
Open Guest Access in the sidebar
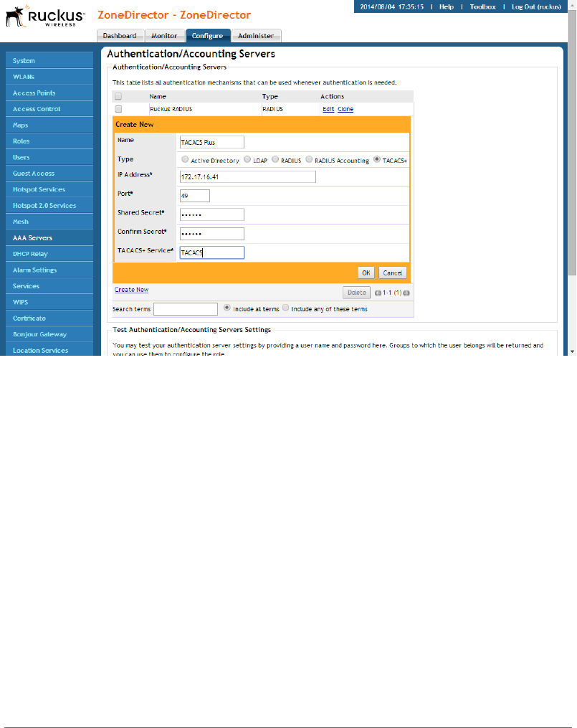tap(49, 173)
